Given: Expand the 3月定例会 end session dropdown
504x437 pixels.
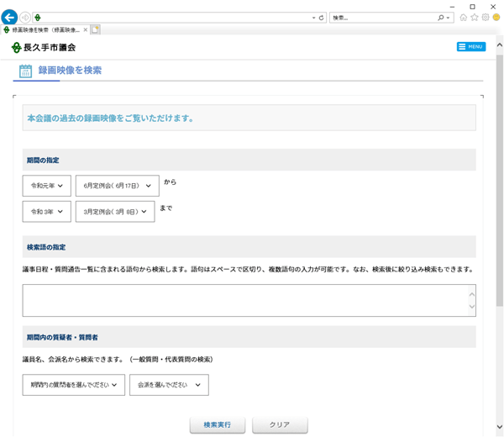Looking at the screenshot, I should [115, 212].
